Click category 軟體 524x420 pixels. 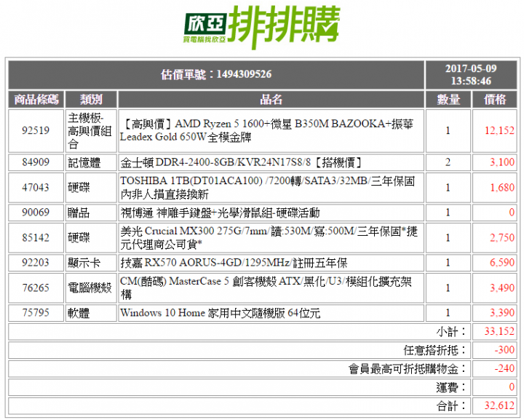coord(79,313)
